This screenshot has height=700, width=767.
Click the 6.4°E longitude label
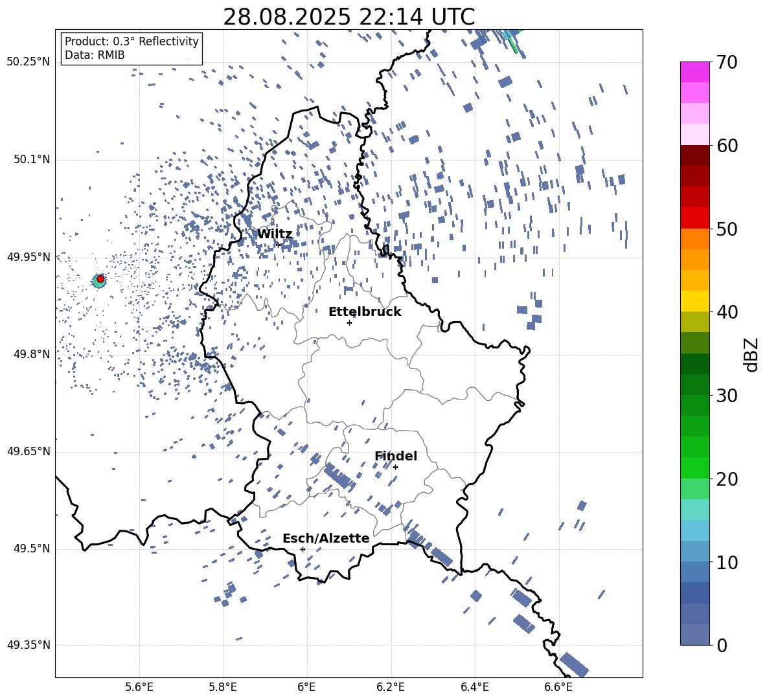point(474,687)
